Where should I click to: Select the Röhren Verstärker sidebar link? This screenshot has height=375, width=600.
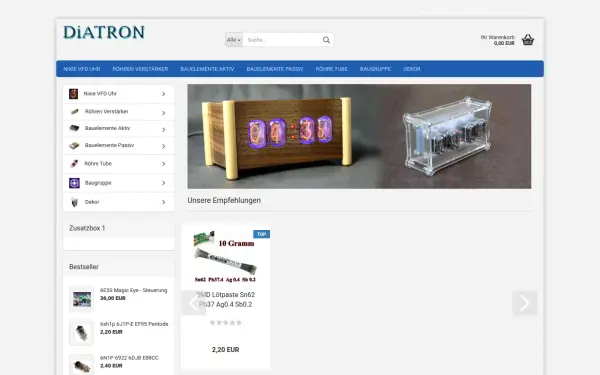coord(106,111)
